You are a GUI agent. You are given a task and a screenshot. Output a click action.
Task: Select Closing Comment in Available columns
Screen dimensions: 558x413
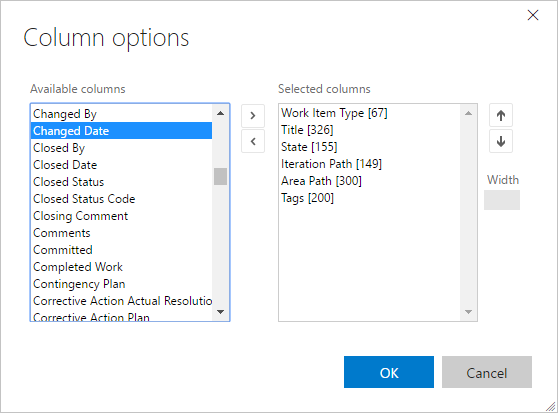point(121,216)
